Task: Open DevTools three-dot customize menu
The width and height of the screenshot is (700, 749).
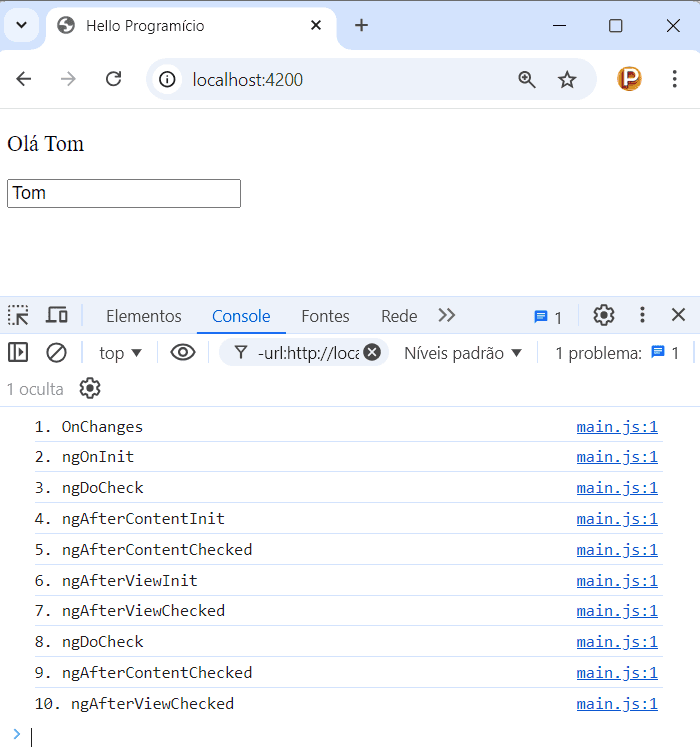Action: point(643,316)
